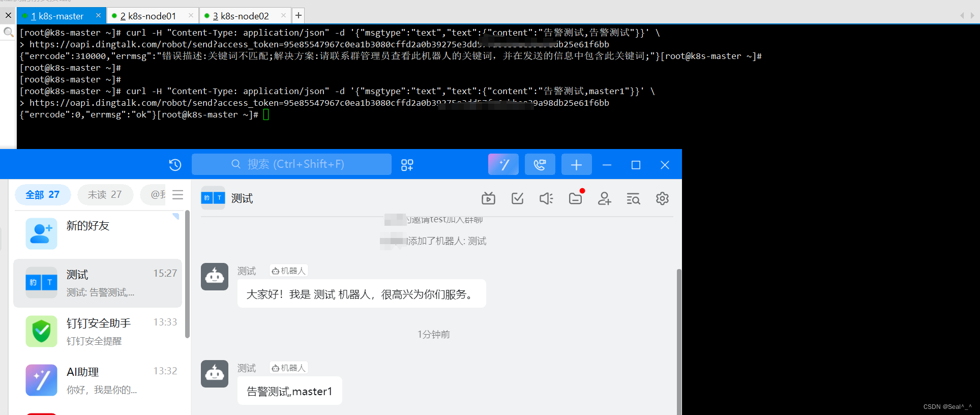Click the robot greeting message bubble
This screenshot has width=980, height=415.
(x=362, y=294)
